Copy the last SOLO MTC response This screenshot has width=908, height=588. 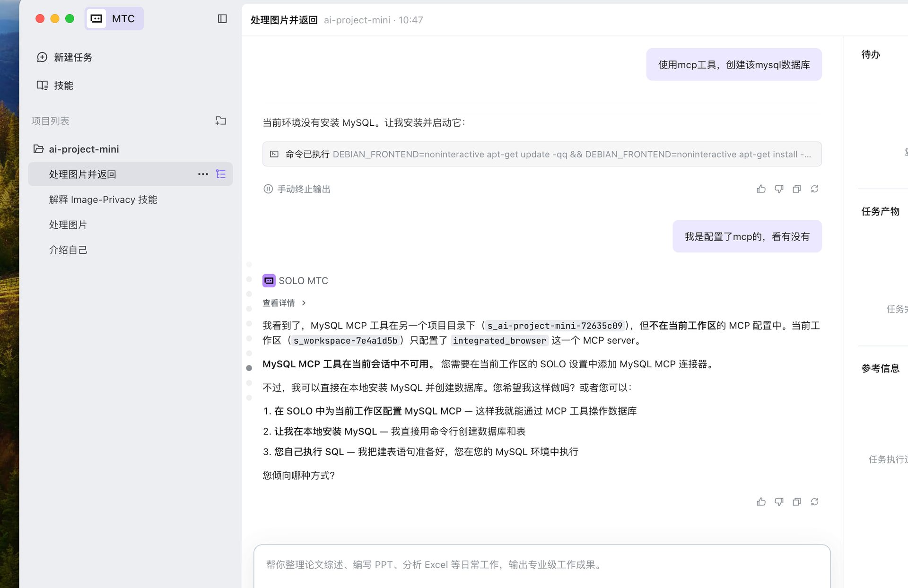797,502
